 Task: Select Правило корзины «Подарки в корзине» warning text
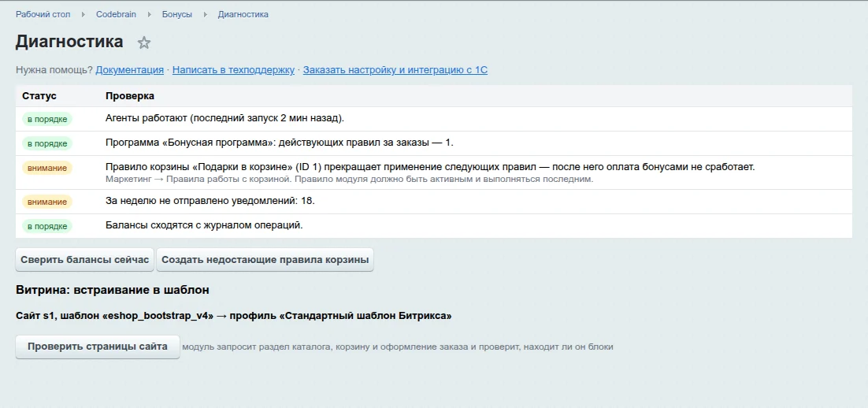click(x=430, y=167)
